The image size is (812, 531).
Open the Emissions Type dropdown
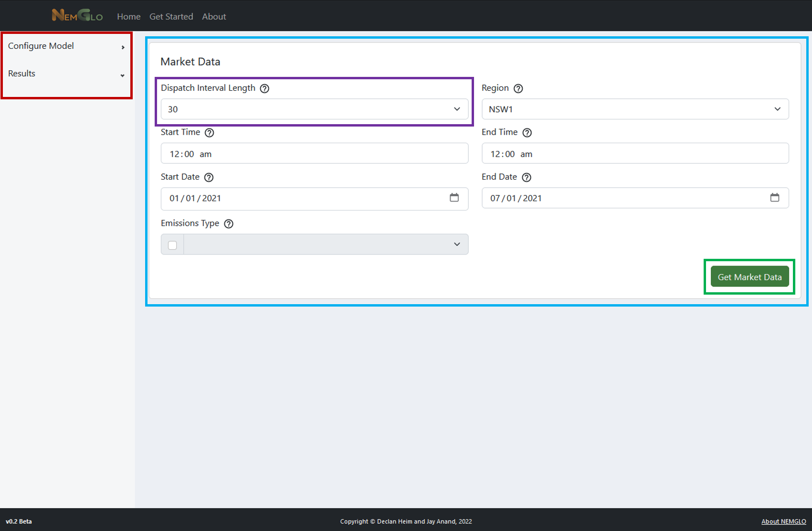[326, 244]
